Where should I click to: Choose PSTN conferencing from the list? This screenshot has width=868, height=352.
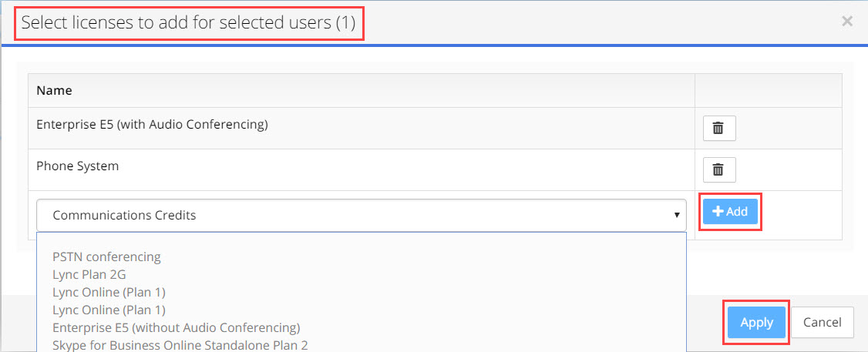107,256
